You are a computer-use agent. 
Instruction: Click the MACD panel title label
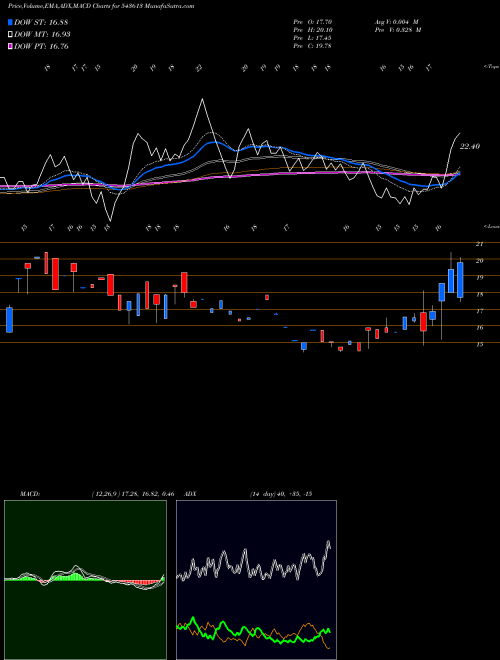click(29, 494)
